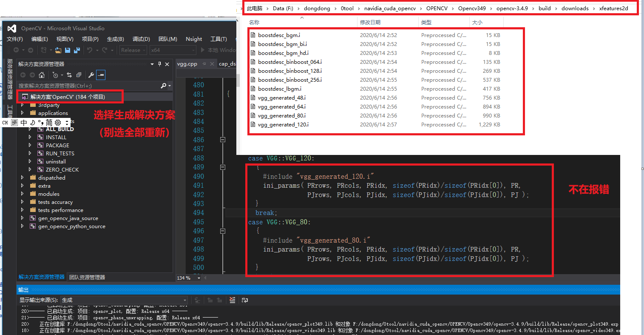Toggle IME Simplified Chinese 简 button
The image size is (644, 335).
click(x=49, y=123)
